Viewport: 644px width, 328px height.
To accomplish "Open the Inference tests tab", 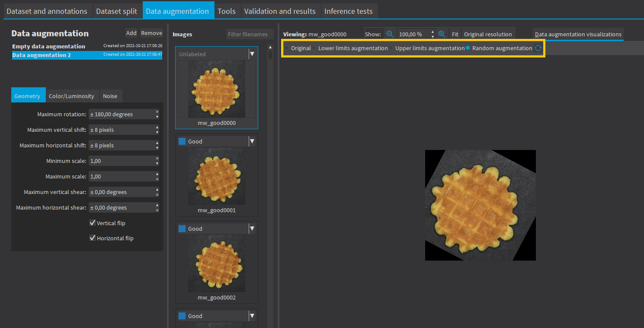I will point(349,11).
